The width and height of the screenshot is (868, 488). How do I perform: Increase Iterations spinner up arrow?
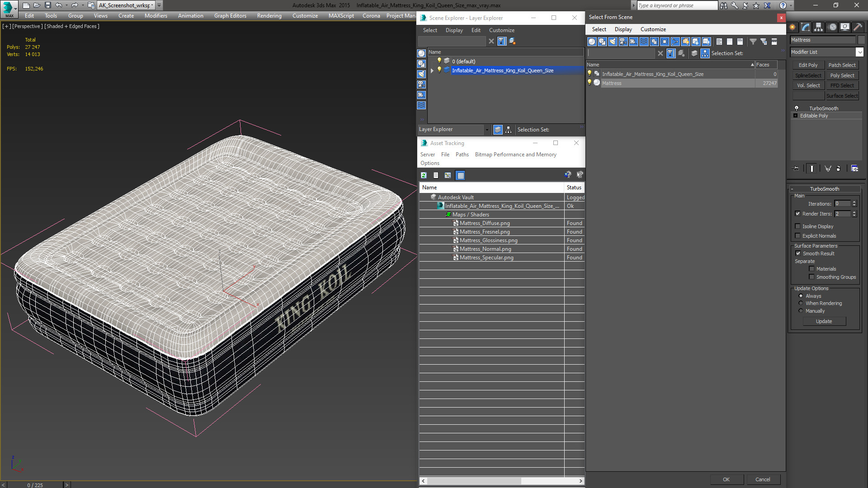[x=854, y=202]
